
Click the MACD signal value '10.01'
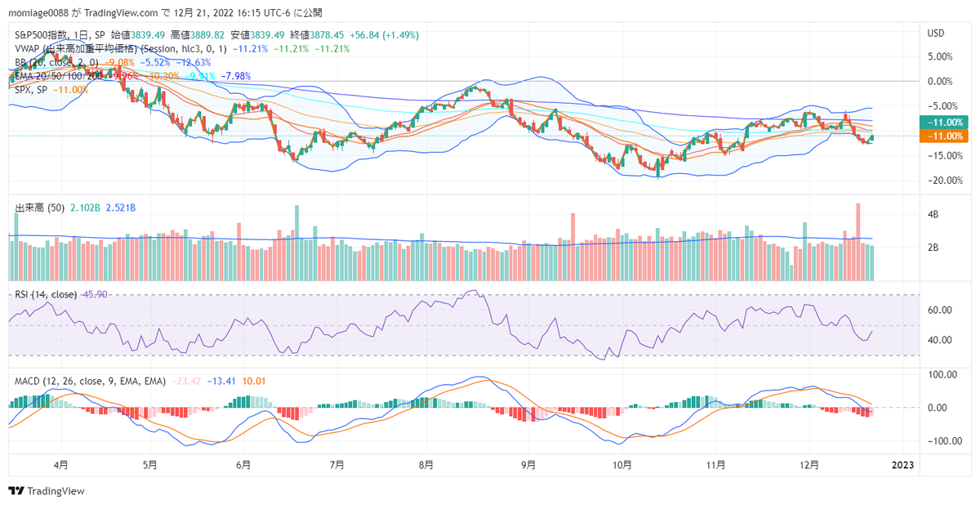[x=256, y=381]
